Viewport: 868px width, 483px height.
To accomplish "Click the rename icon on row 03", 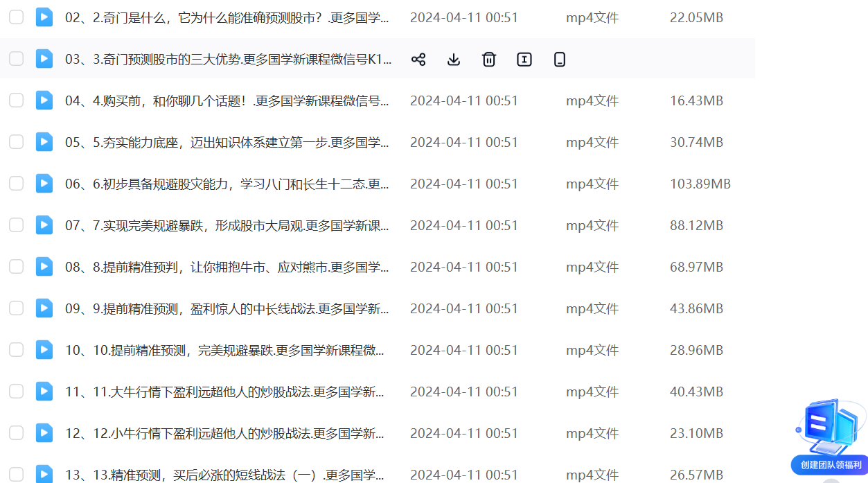I will [524, 60].
